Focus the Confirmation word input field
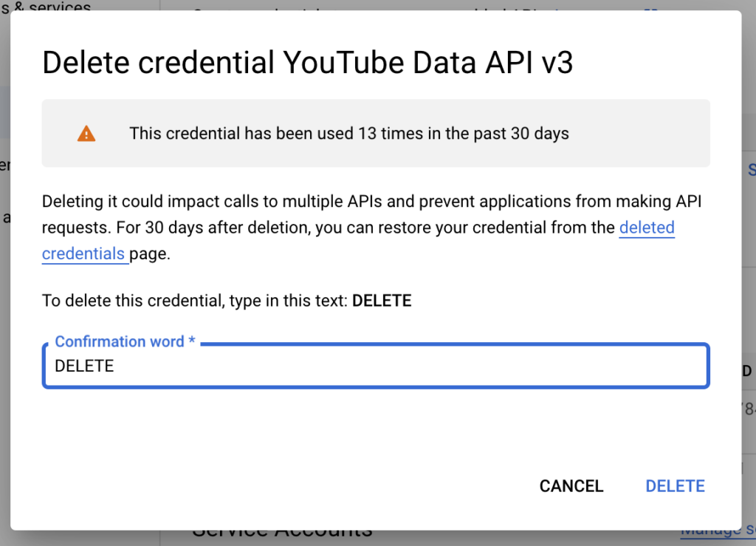 click(376, 366)
